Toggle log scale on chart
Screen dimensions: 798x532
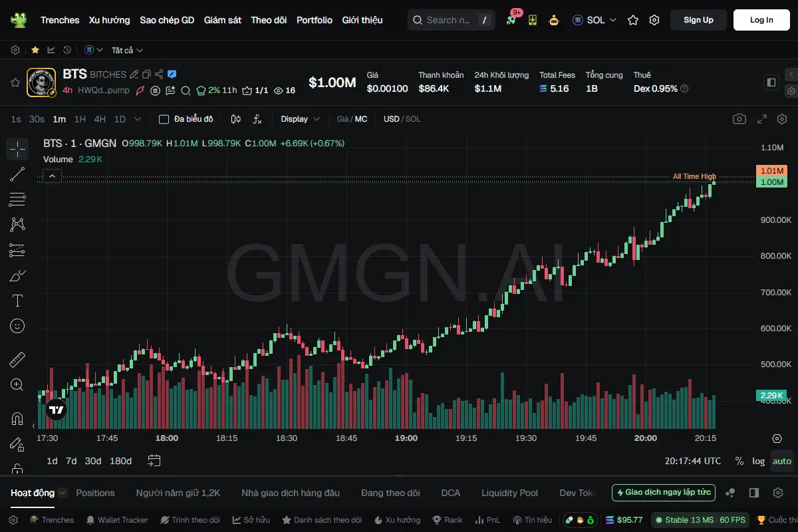[758, 461]
